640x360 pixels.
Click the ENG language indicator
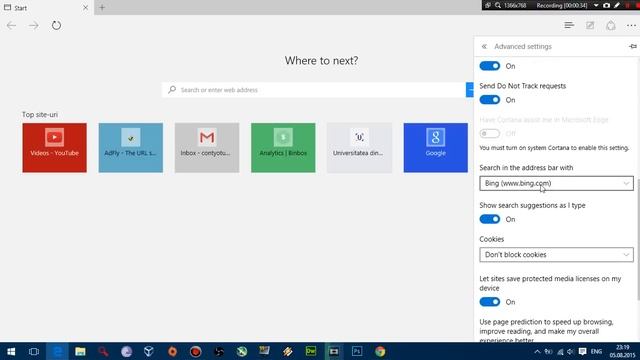pyautogui.click(x=596, y=351)
